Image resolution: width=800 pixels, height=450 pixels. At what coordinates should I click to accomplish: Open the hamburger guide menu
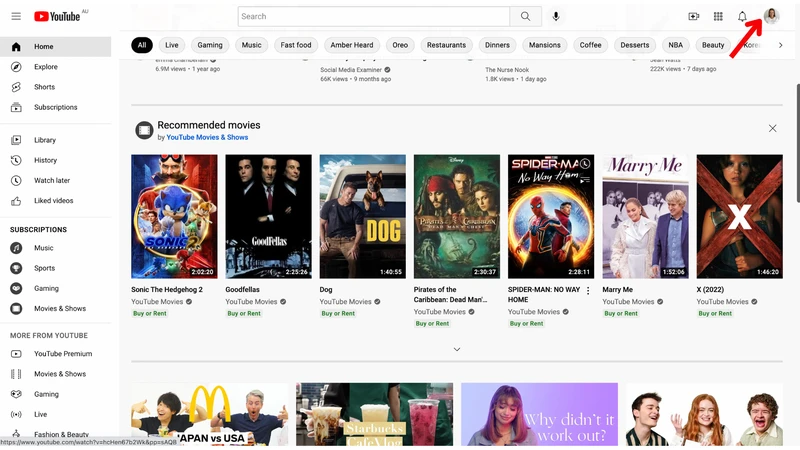pyautogui.click(x=16, y=16)
